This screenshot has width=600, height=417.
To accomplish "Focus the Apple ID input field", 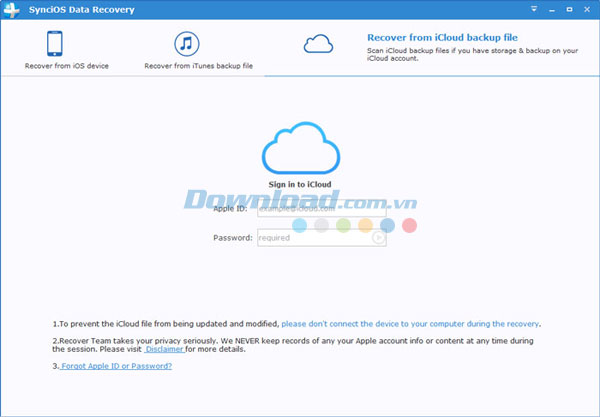I will 322,208.
